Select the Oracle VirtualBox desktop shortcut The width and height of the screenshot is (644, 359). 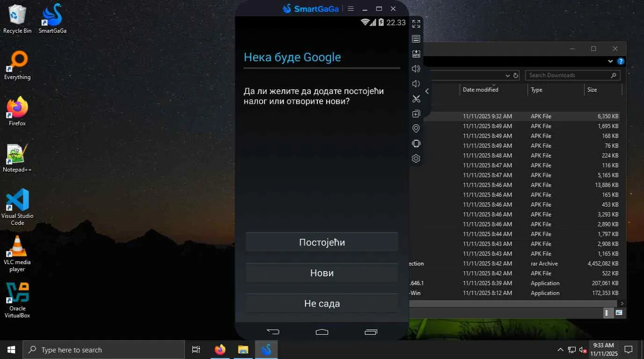[x=17, y=300]
